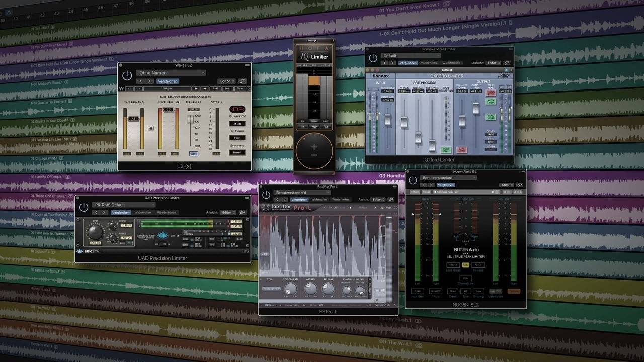
Task: Click the Load button on the Waves L2 toolbar
Action: tap(228, 88)
